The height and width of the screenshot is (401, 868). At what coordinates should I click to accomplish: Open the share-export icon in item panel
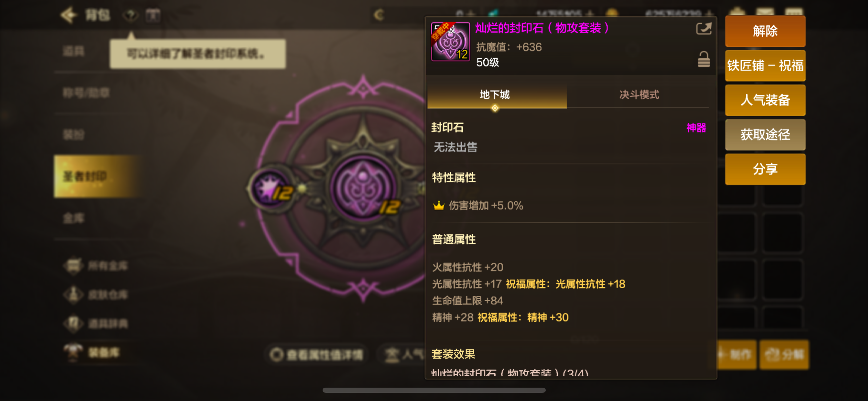(x=704, y=28)
